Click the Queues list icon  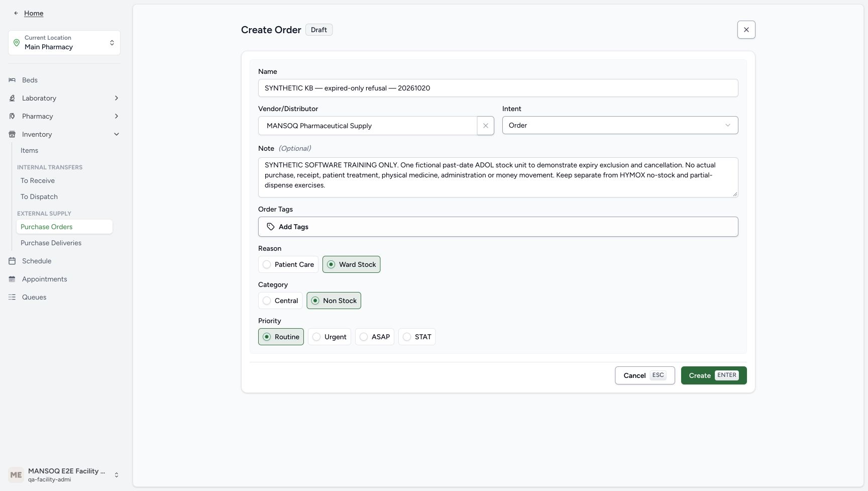tap(12, 297)
